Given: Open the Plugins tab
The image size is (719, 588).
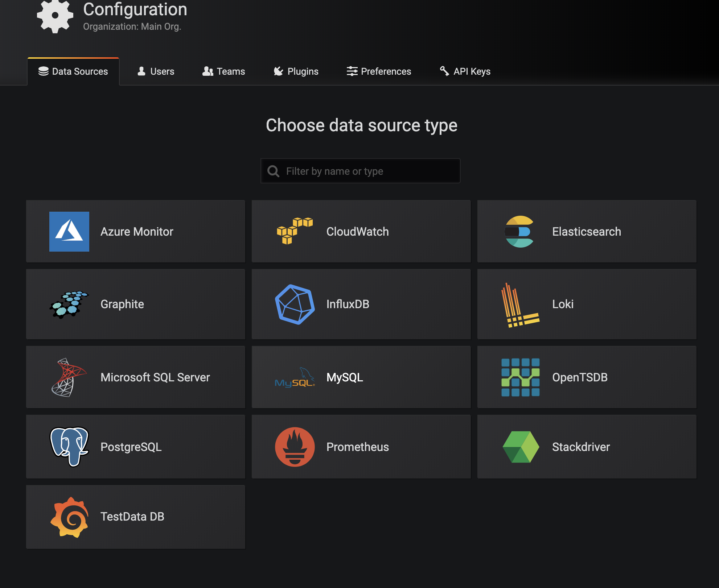Looking at the screenshot, I should [x=296, y=71].
